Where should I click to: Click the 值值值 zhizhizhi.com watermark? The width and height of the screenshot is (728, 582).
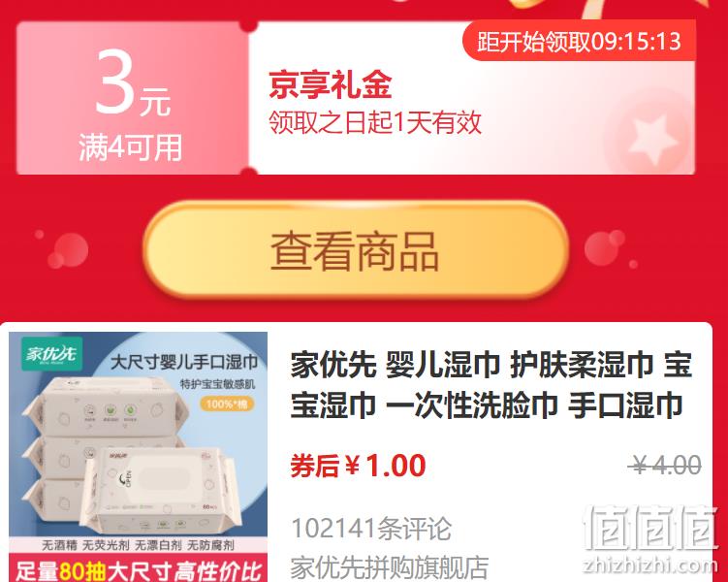(x=650, y=539)
